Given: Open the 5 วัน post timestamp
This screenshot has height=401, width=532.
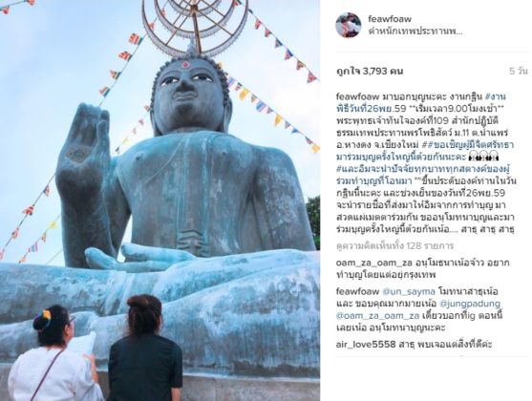Looking at the screenshot, I should pyautogui.click(x=519, y=72).
